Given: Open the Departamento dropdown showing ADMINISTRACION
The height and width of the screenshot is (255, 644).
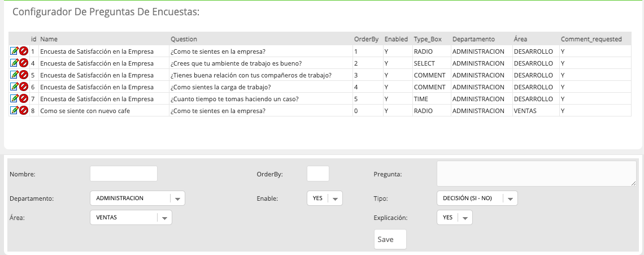Looking at the screenshot, I should (x=138, y=198).
